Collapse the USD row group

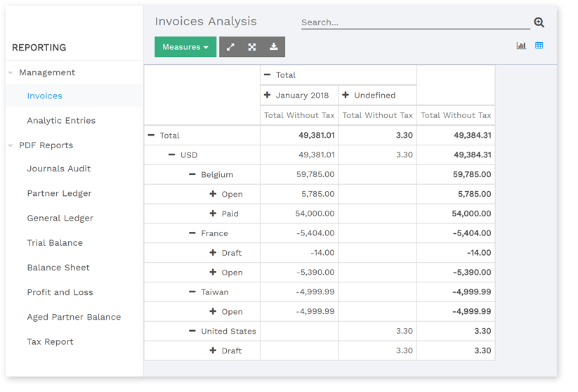coord(171,155)
